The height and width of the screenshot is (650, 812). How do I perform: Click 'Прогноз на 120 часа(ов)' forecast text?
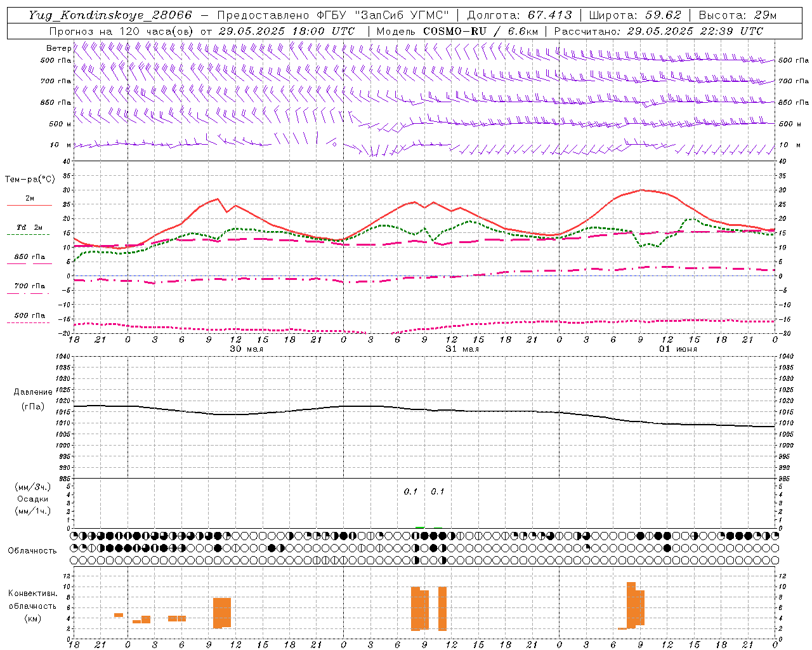[122, 31]
